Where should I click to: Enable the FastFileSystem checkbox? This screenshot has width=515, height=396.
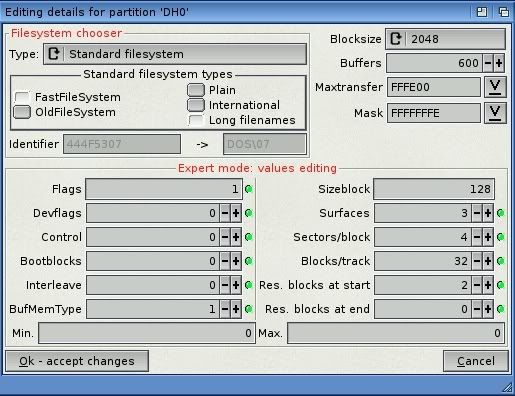coord(22,97)
